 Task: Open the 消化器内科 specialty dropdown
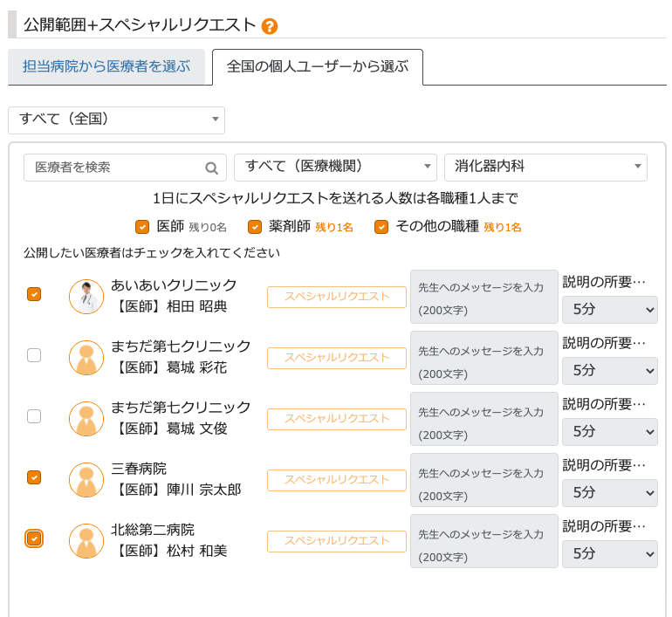tap(545, 167)
